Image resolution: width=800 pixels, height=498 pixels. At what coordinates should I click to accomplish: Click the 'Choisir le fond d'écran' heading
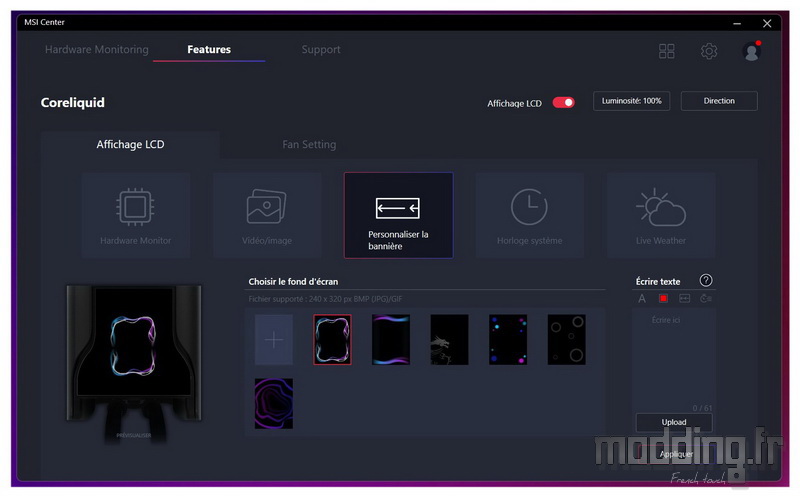point(293,282)
